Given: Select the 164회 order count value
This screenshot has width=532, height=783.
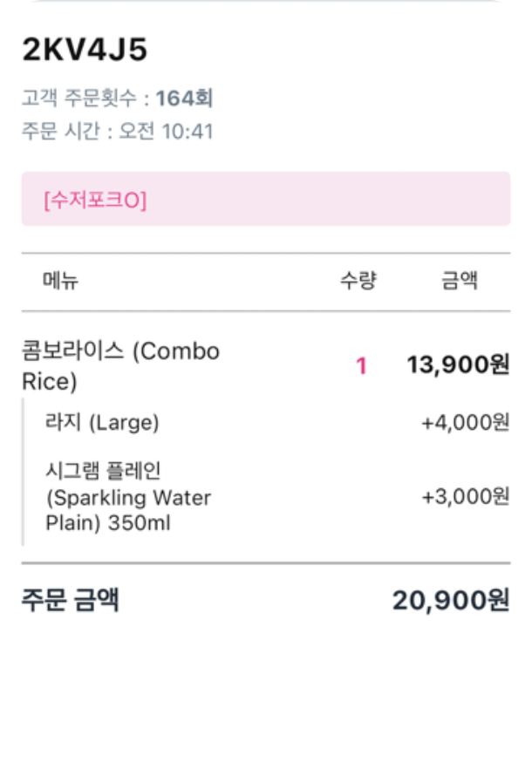Looking at the screenshot, I should pos(185,98).
